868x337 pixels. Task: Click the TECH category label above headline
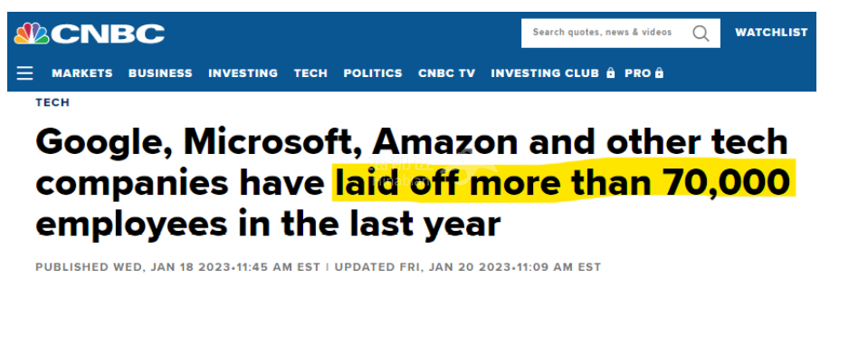pos(52,102)
